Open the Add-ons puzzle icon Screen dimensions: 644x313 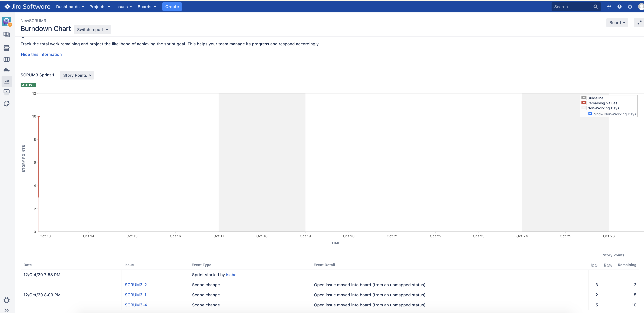pyautogui.click(x=6, y=103)
